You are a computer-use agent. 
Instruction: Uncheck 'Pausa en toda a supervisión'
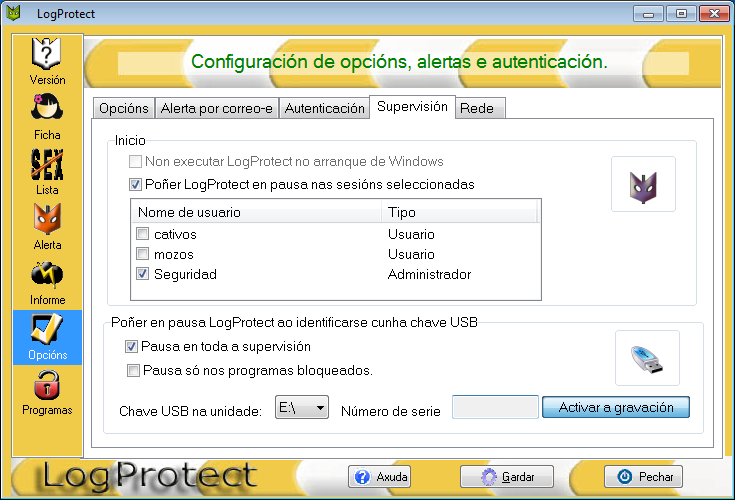[131, 347]
